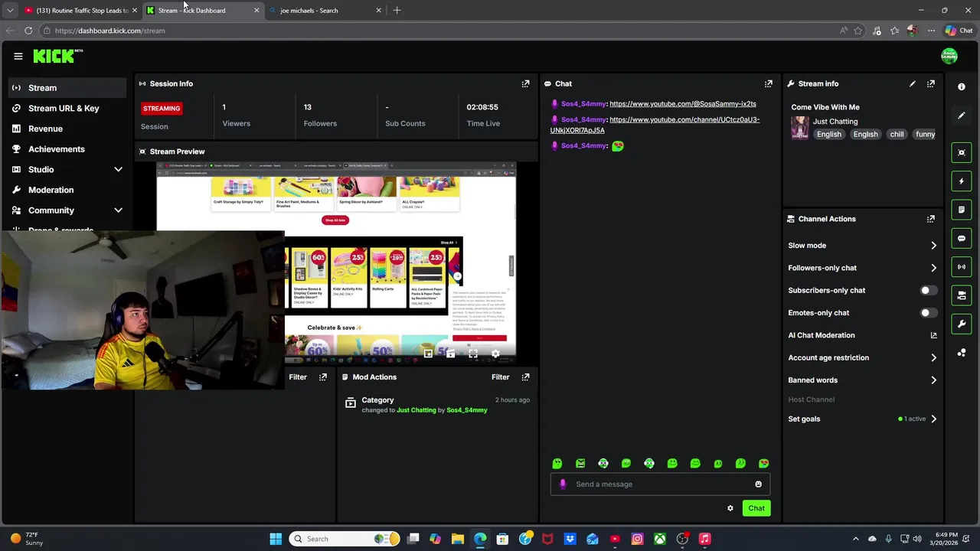
Task: Open a new browser tab
Action: (x=397, y=10)
